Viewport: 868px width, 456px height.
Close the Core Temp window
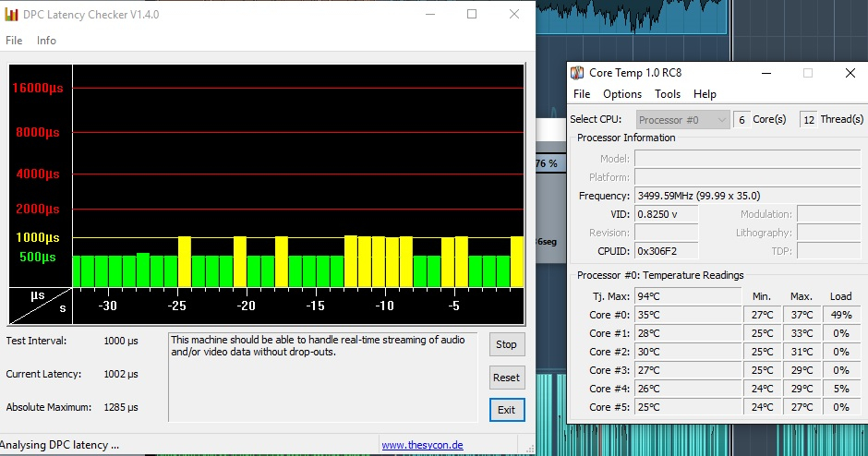click(x=849, y=73)
